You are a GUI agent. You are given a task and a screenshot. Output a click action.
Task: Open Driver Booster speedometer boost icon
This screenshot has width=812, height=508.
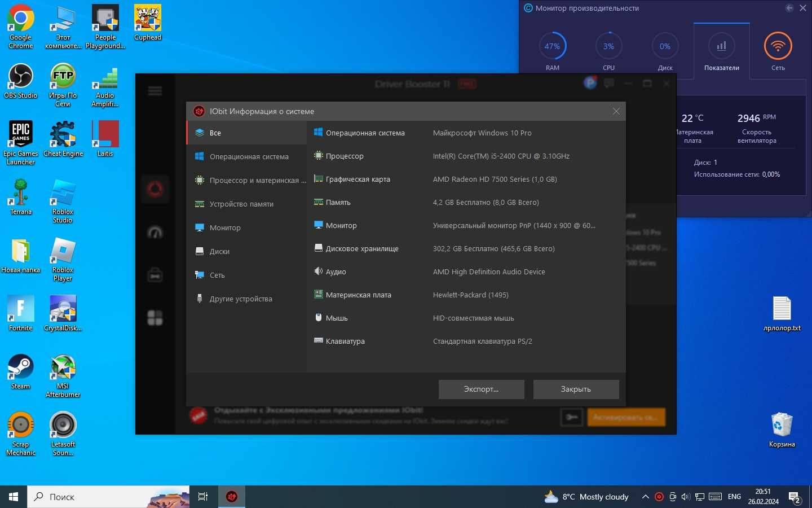pos(155,232)
